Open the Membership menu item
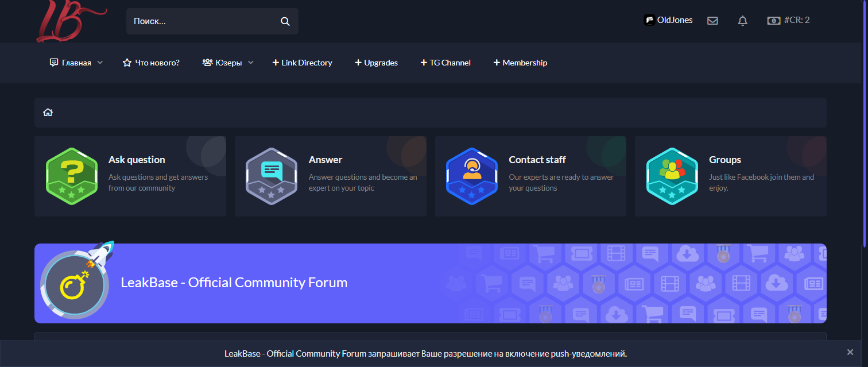The height and width of the screenshot is (367, 868). (x=520, y=63)
